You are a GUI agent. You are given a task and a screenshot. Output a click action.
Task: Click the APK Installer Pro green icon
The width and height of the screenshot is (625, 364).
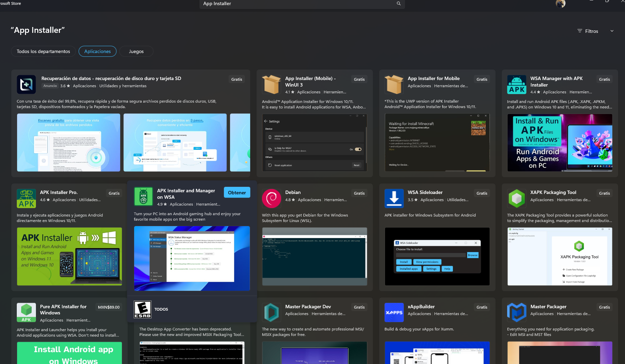(x=26, y=198)
